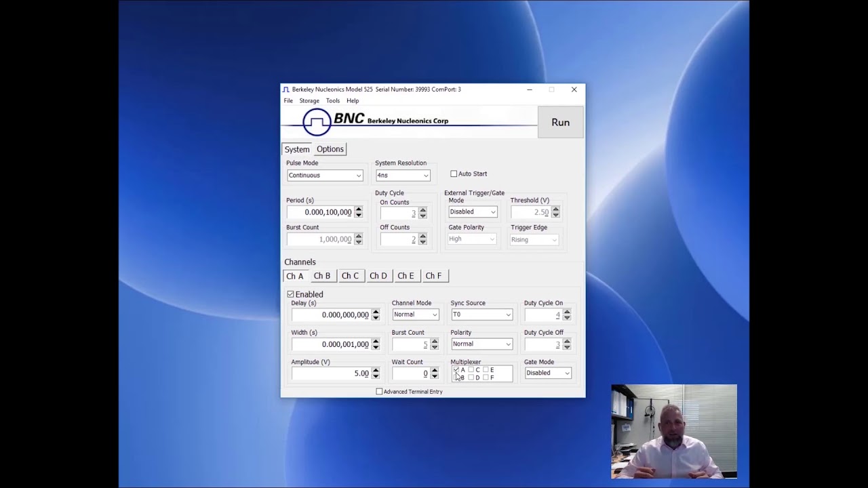Click the Delay value field
The height and width of the screenshot is (488, 868).
tap(331, 314)
